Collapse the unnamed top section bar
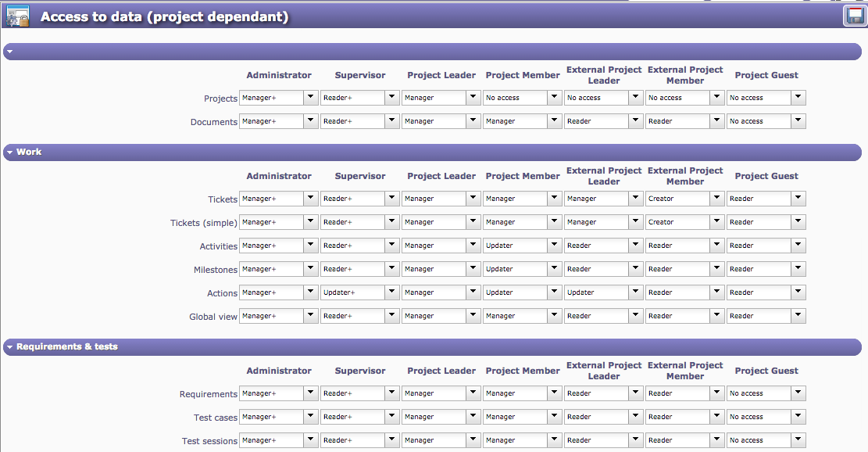The width and height of the screenshot is (868, 452). pyautogui.click(x=9, y=52)
